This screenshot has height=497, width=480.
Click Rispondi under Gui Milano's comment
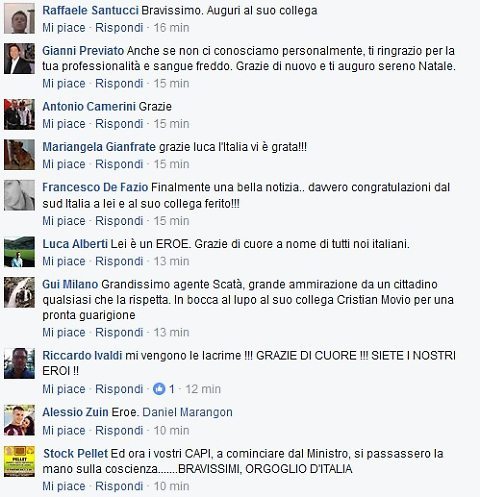click(119, 332)
